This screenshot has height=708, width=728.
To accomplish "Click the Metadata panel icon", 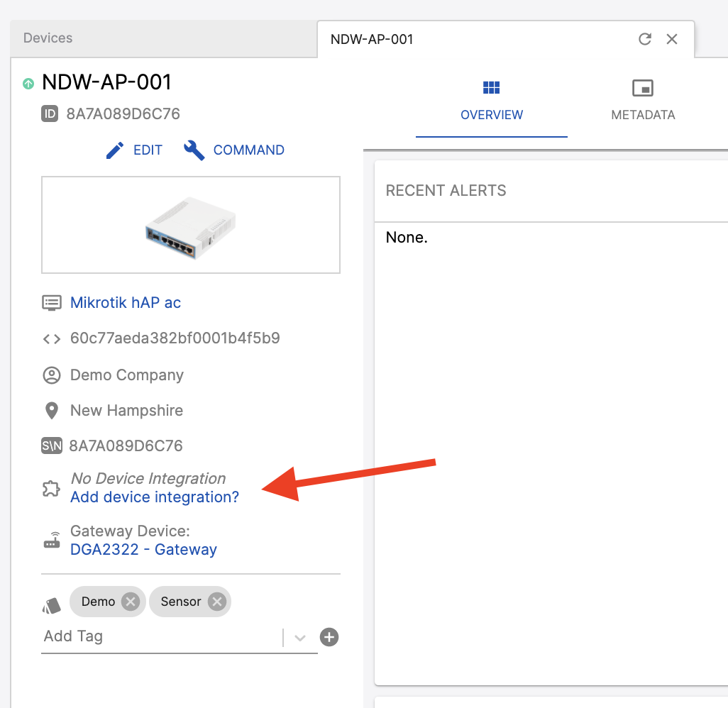I will coord(643,88).
